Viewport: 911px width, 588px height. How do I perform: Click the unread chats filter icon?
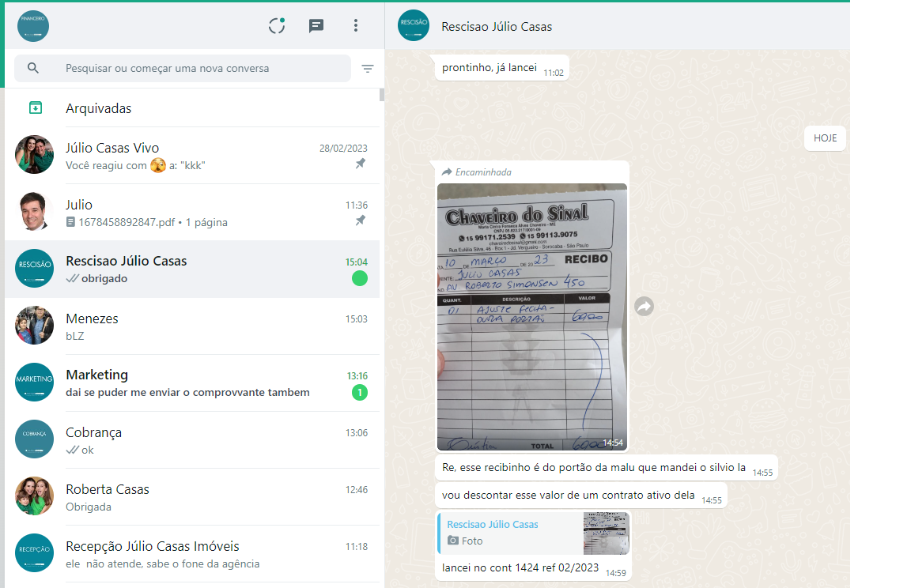click(368, 69)
